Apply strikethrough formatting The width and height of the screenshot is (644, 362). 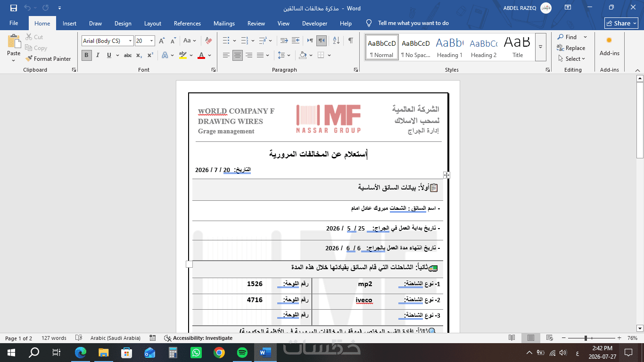127,55
